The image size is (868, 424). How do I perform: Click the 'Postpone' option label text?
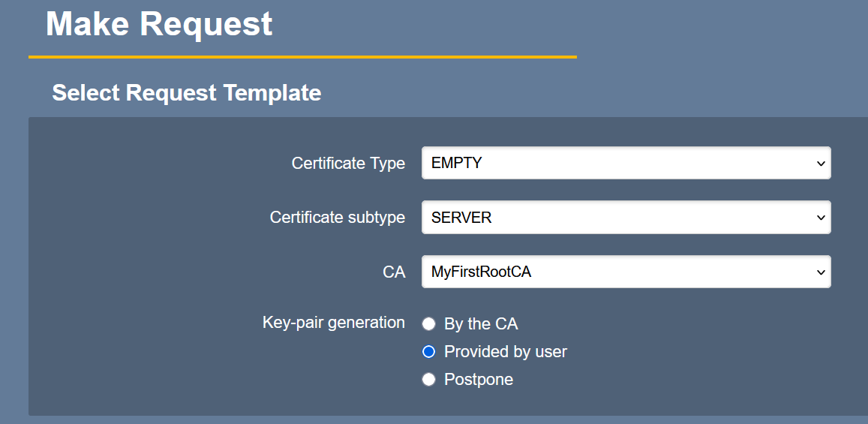(x=479, y=380)
